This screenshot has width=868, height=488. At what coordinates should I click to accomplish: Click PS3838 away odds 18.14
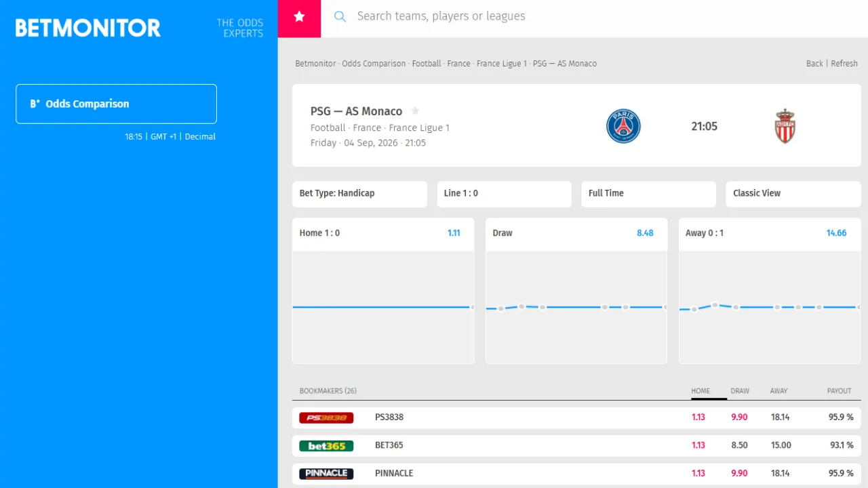point(780,418)
